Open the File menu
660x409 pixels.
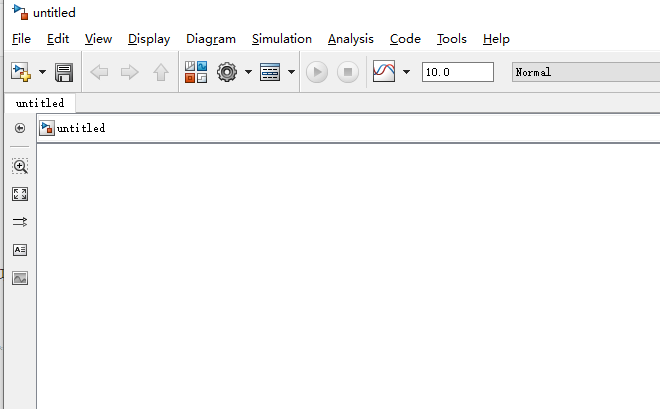21,39
